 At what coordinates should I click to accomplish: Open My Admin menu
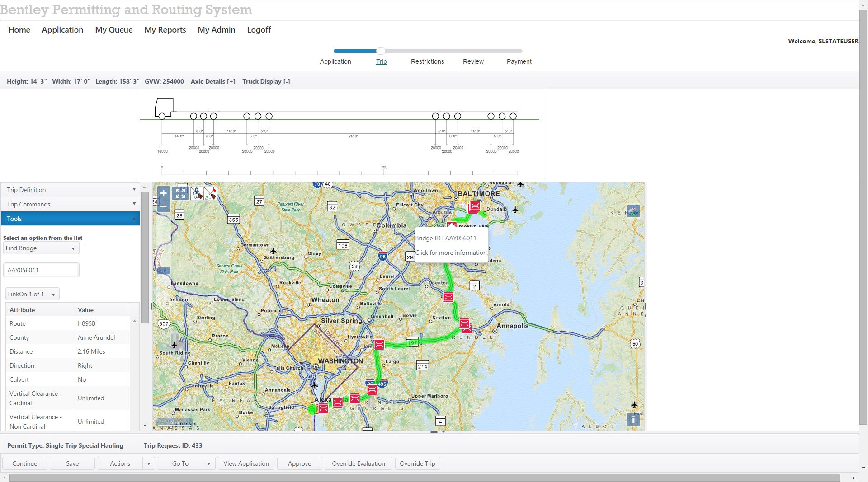click(217, 30)
